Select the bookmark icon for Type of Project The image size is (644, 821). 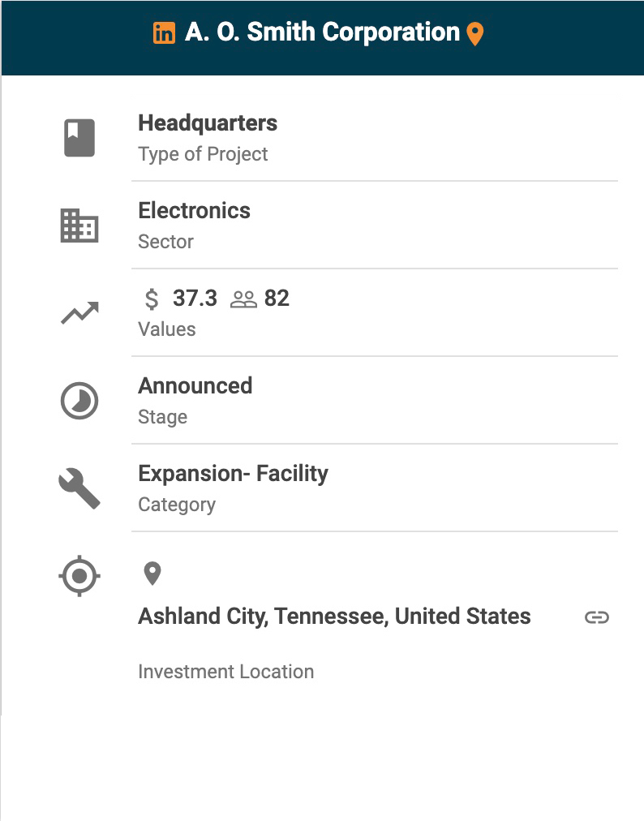point(79,138)
